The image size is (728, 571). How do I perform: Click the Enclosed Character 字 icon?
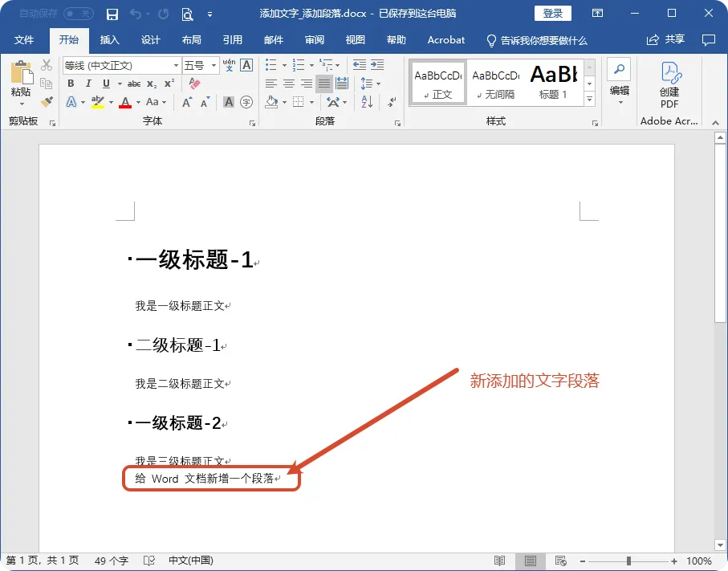(x=246, y=102)
